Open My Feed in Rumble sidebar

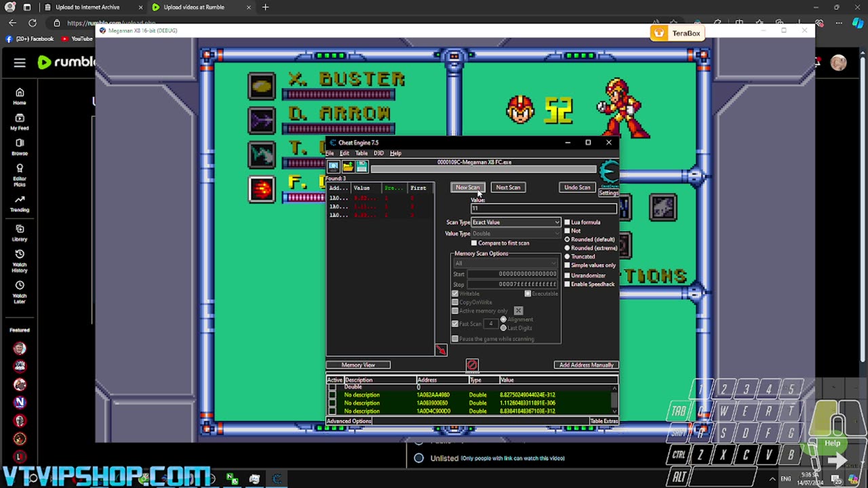click(x=20, y=122)
